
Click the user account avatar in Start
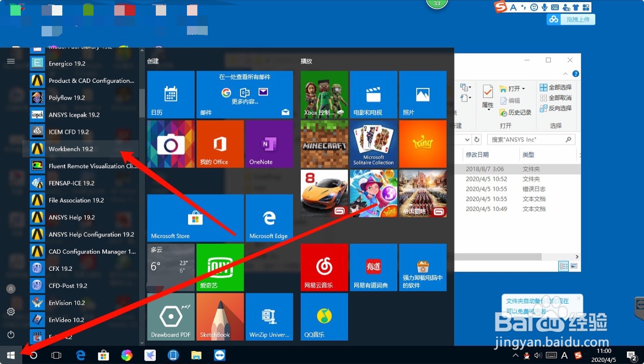(11, 289)
